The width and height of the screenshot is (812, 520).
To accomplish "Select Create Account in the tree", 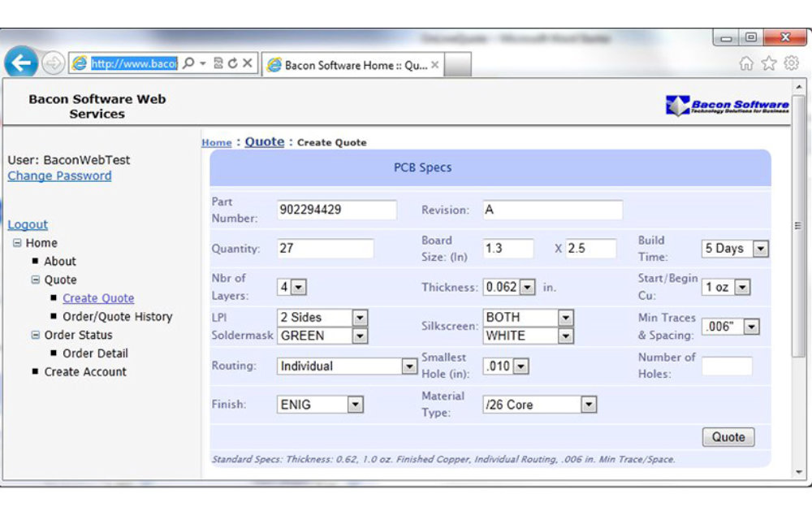I will (85, 372).
